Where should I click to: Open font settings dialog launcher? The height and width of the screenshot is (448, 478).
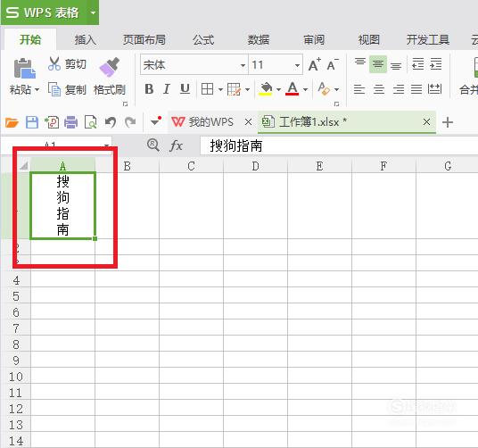coord(336,104)
